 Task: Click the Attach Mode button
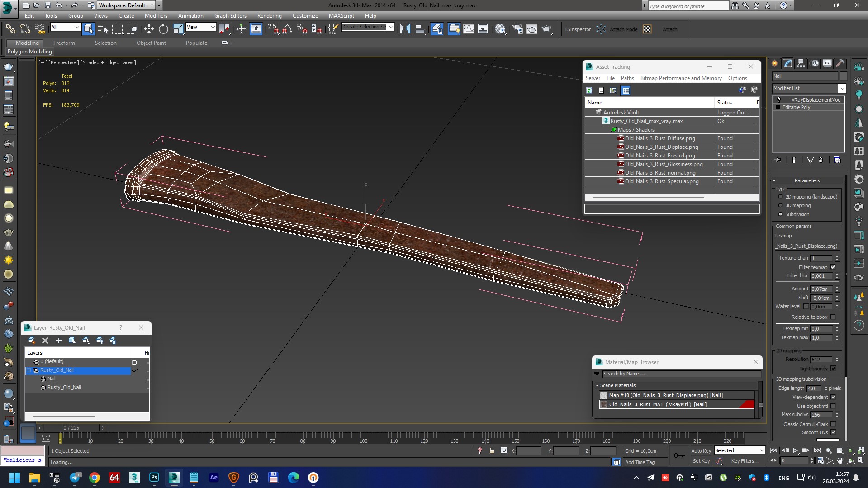(623, 29)
